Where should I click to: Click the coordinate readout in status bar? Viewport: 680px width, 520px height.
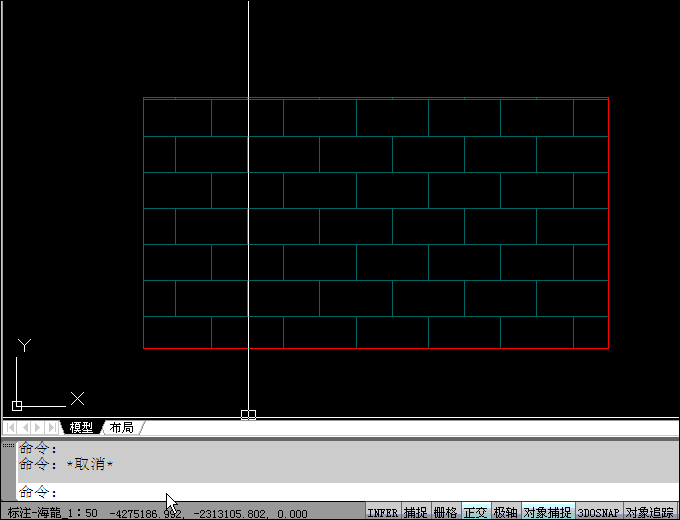pyautogui.click(x=208, y=513)
